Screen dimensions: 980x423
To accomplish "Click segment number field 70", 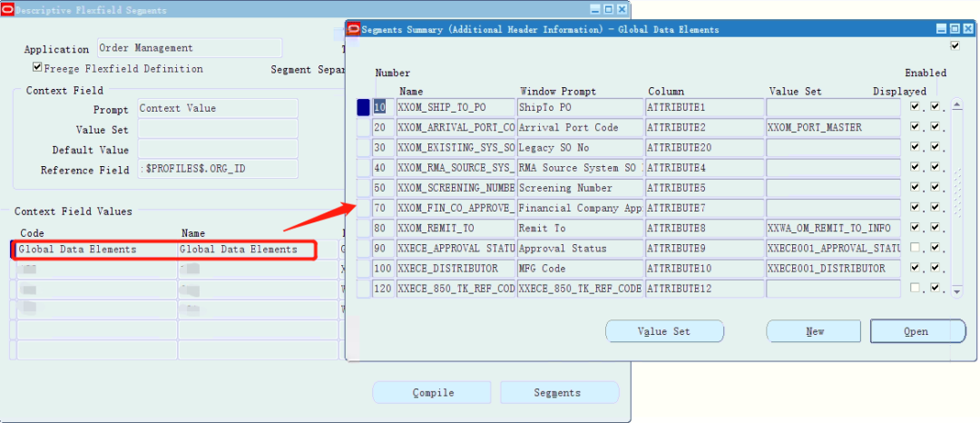I will tap(384, 208).
